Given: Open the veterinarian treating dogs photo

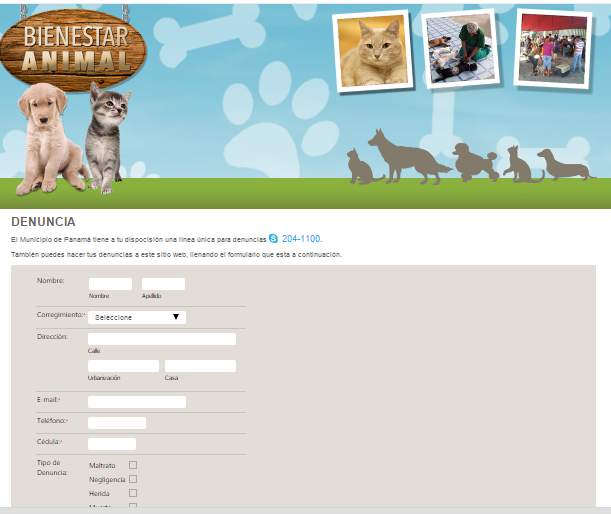Looking at the screenshot, I should 461,48.
